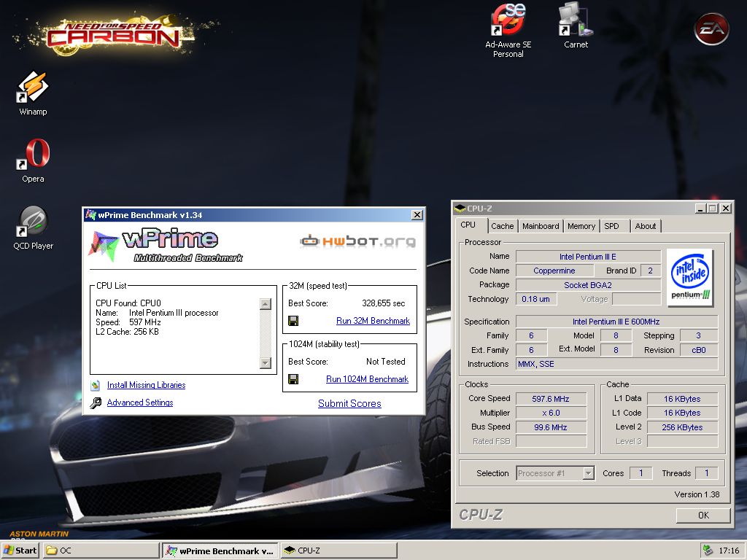Switch to the About tab in CPU-Z
The height and width of the screenshot is (560, 747).
[646, 226]
